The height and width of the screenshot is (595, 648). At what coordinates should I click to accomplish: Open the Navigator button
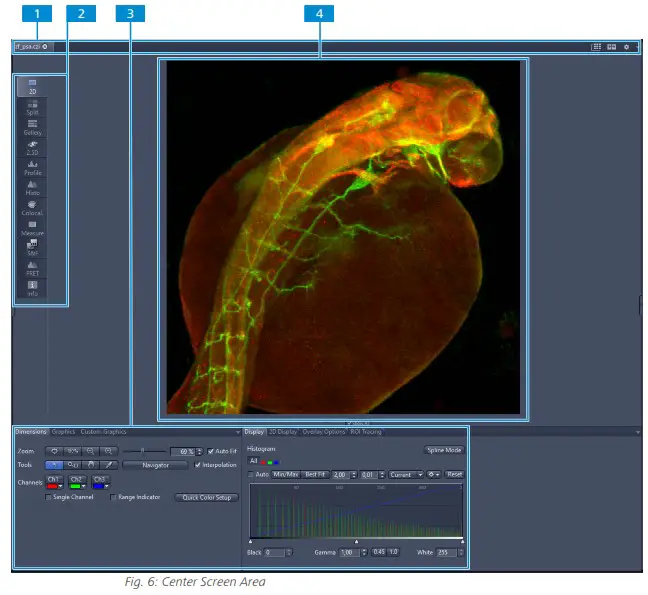tap(155, 465)
